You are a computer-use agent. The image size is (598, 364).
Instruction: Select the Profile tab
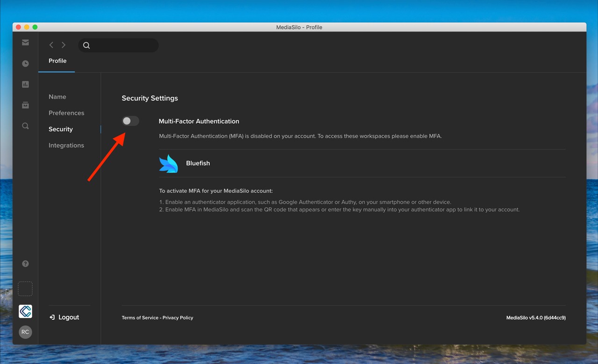[x=57, y=61]
